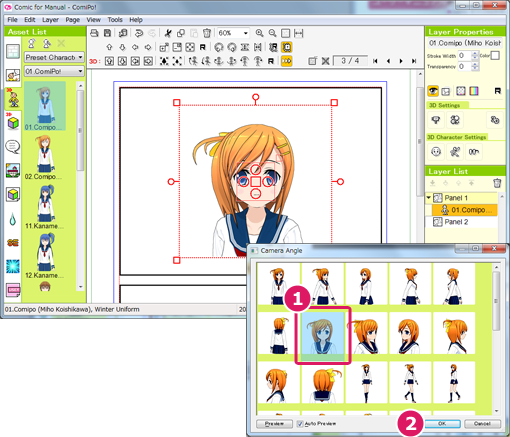Click the stroke Color swatch box

tap(495, 56)
